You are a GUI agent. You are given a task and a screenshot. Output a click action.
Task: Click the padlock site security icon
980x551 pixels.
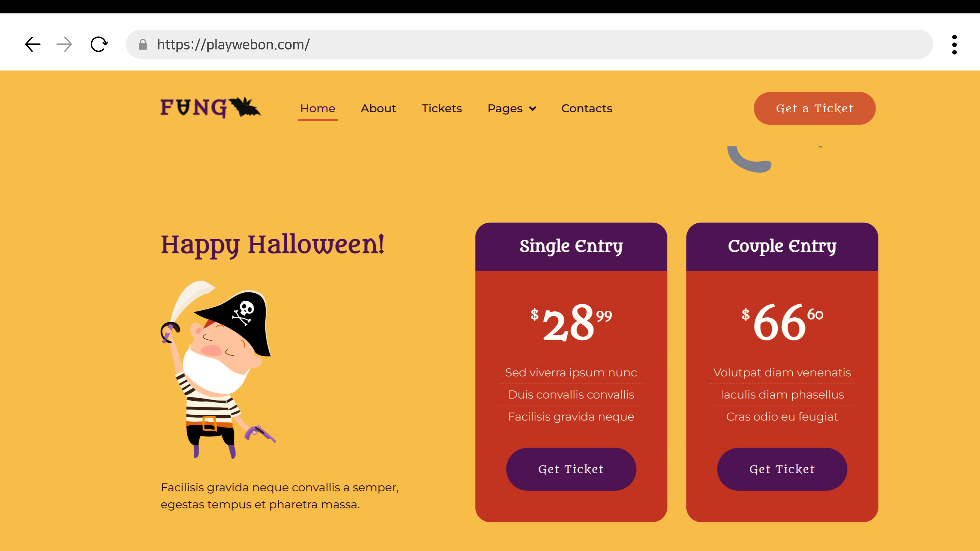pos(143,44)
